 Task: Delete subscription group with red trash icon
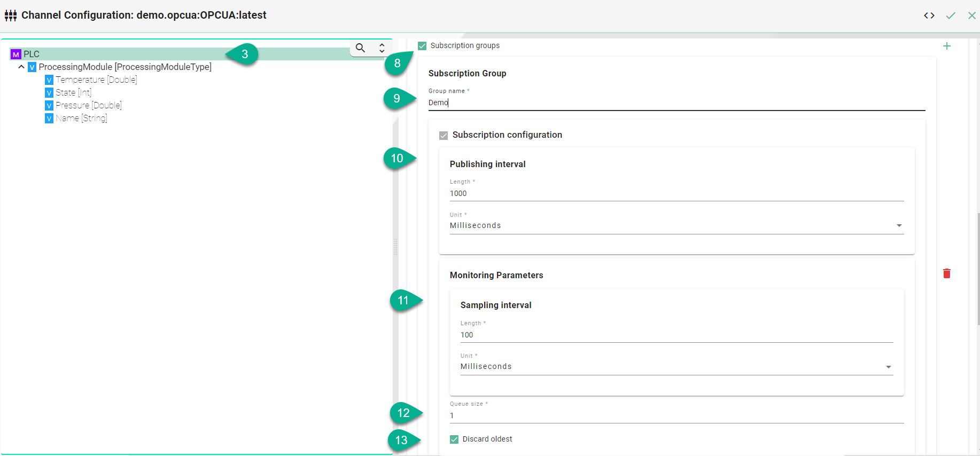click(947, 273)
